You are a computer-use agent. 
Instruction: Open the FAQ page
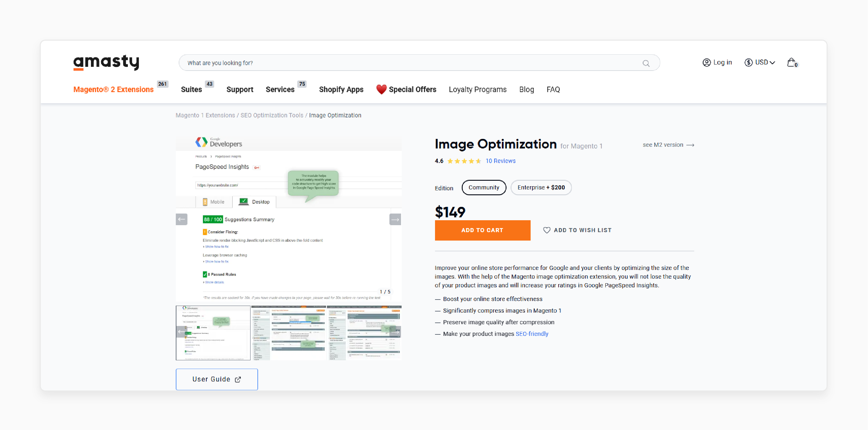click(x=553, y=90)
